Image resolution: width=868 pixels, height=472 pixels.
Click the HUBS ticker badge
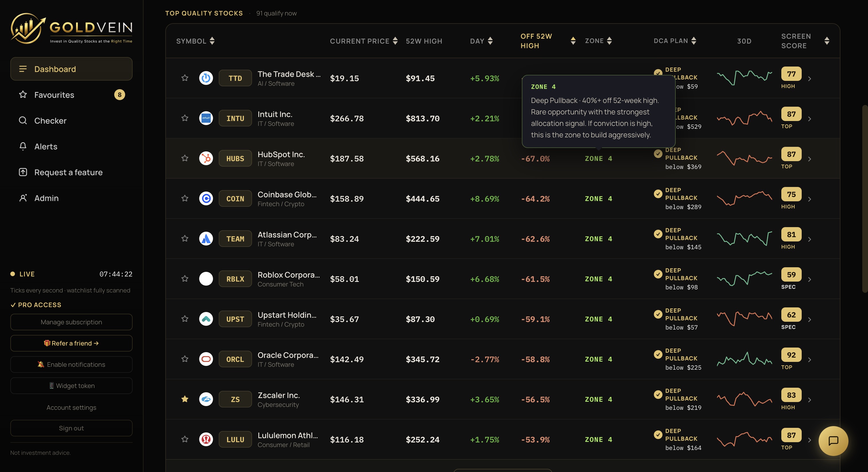235,158
